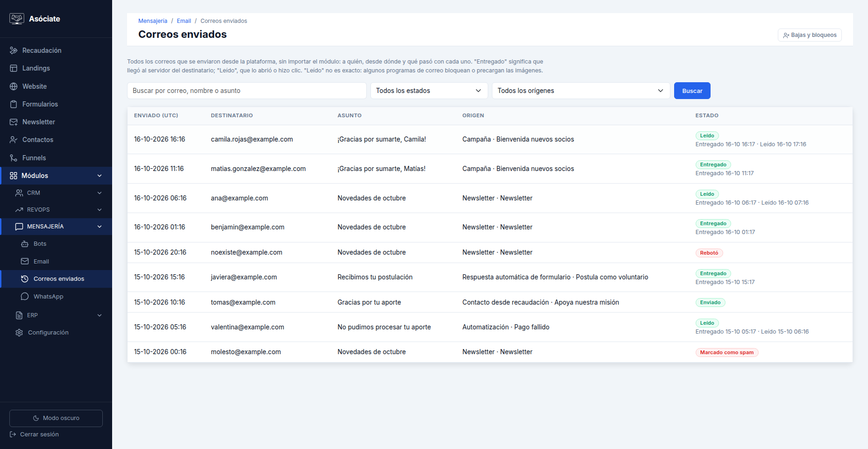The image size is (868, 449).
Task: Open the Mensajería breadcrumb link
Action: pyautogui.click(x=153, y=21)
